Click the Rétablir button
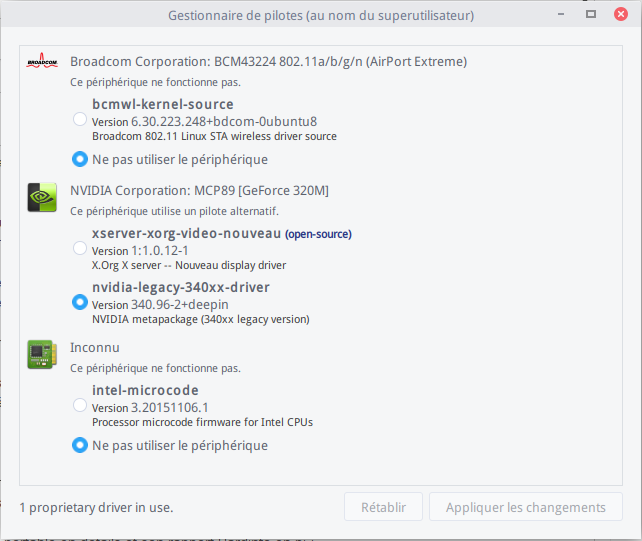This screenshot has height=541, width=642. tap(383, 507)
